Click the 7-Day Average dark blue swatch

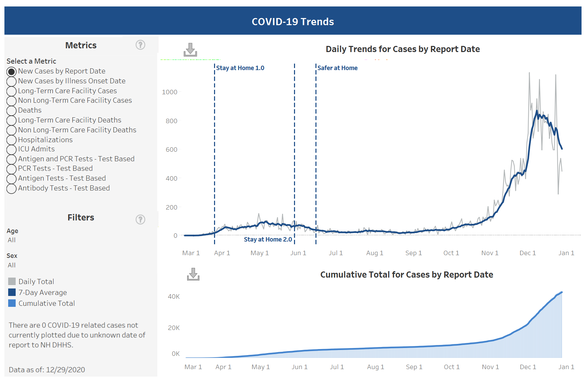point(12,292)
